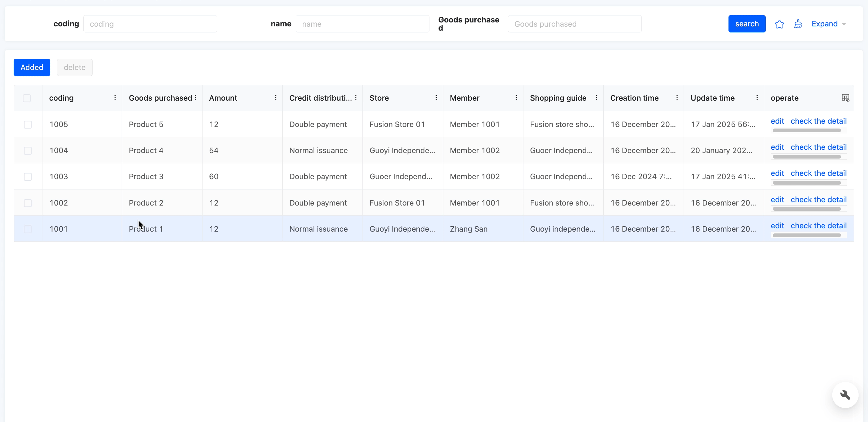Open Shopping guide column options menu
The height and width of the screenshot is (422, 868).
tap(597, 98)
